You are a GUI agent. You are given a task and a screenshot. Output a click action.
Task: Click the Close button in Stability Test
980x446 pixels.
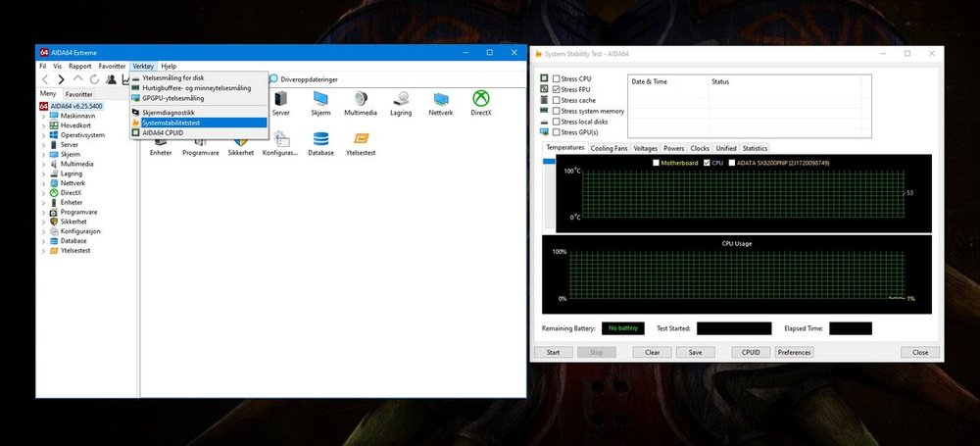tap(920, 352)
